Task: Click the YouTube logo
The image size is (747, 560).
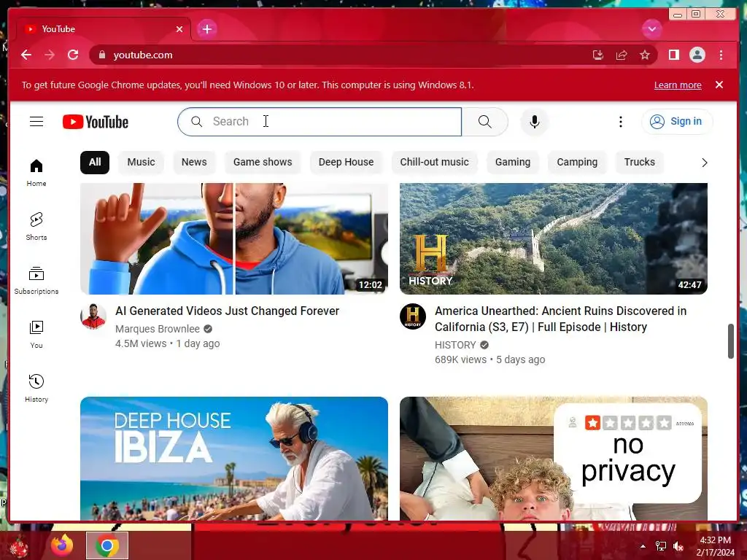Action: click(96, 122)
